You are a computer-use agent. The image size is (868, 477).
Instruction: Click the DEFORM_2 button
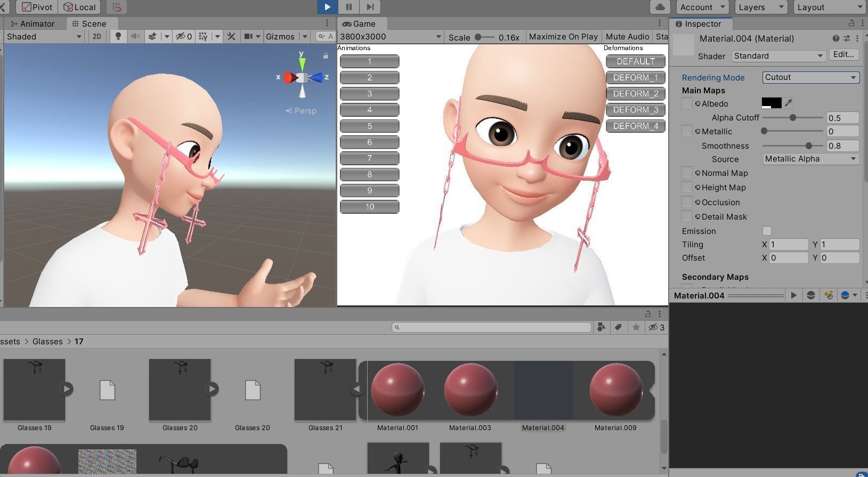(x=636, y=94)
